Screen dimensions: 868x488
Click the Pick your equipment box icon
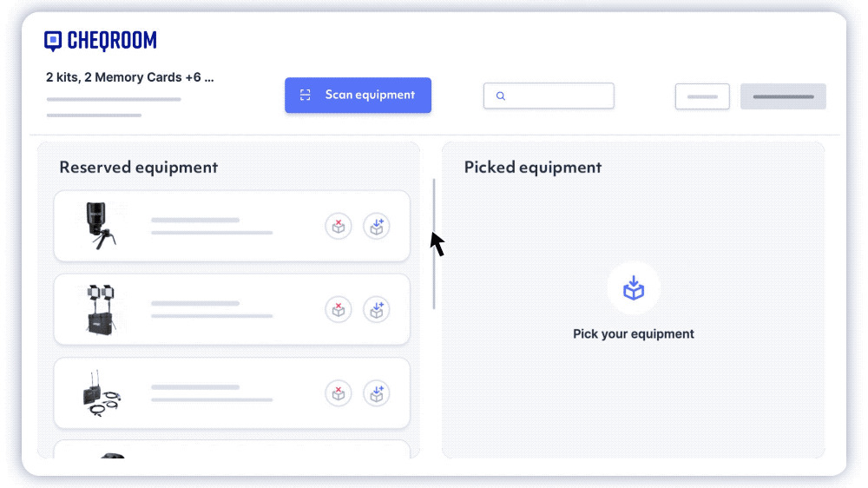tap(634, 288)
